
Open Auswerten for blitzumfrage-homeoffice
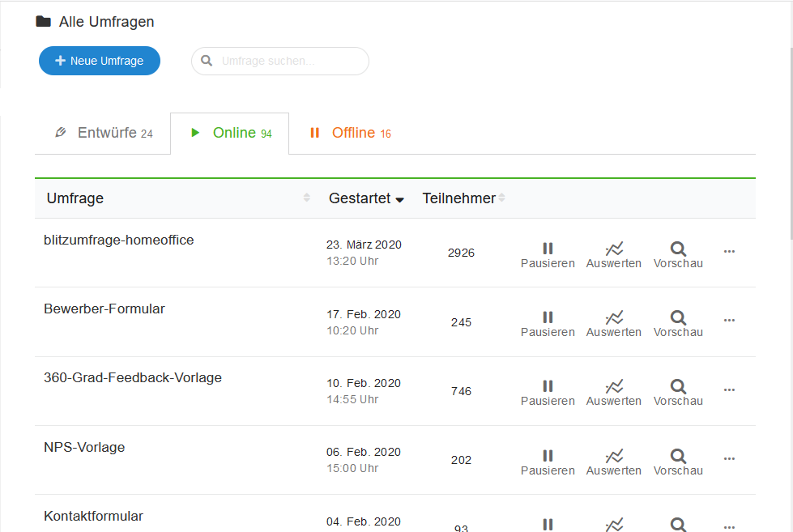point(614,255)
